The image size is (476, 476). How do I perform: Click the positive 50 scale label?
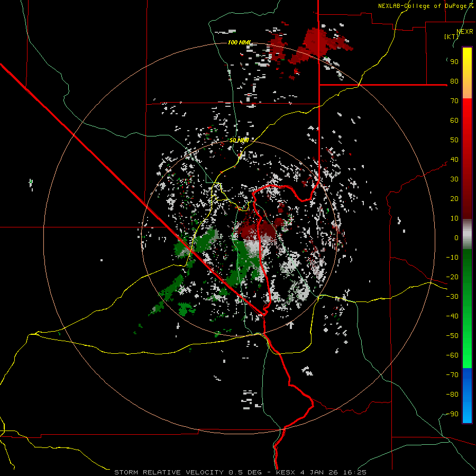pyautogui.click(x=454, y=140)
